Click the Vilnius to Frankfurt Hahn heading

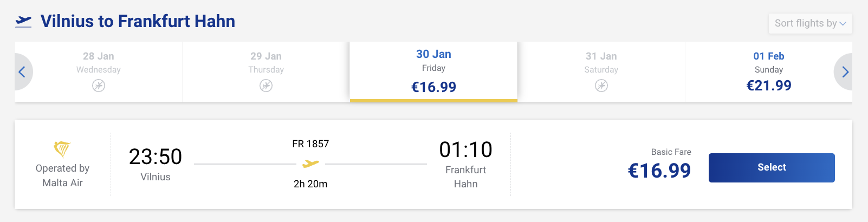[x=138, y=21]
